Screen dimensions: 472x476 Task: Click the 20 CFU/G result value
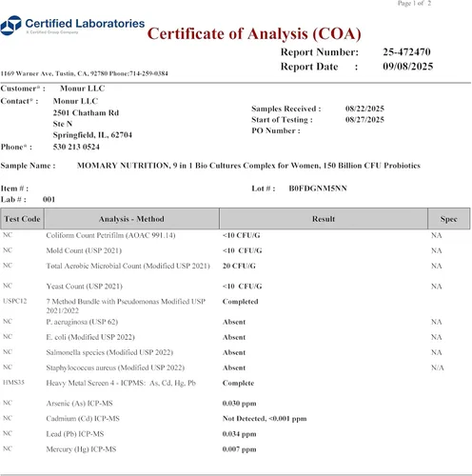pyautogui.click(x=239, y=266)
